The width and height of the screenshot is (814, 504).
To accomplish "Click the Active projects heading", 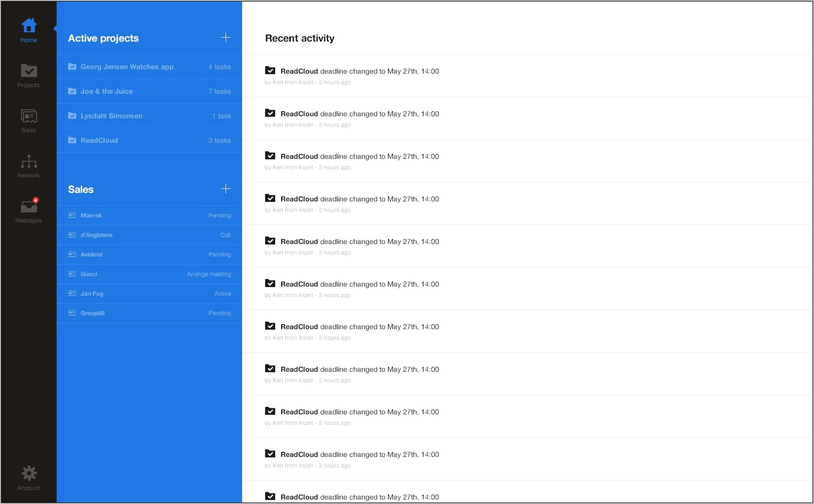I will tap(103, 39).
